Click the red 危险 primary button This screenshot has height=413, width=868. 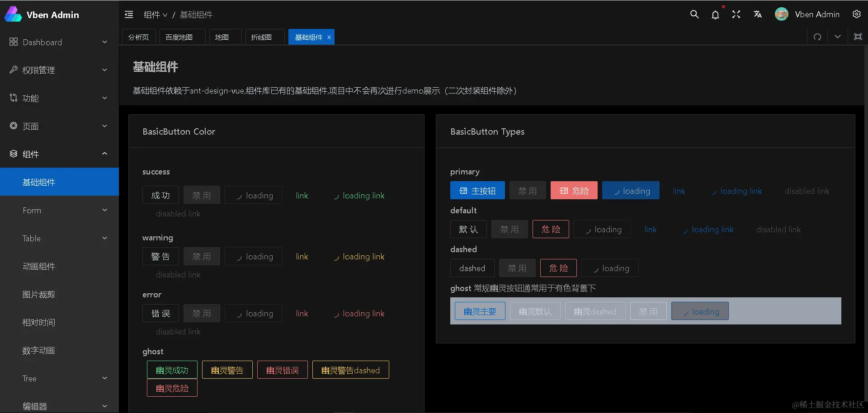click(x=574, y=191)
